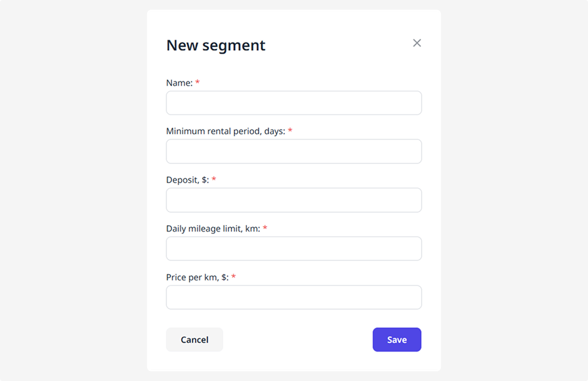Click the "Price per km, $:" label
Screen dimensions: 588x381
click(x=197, y=277)
